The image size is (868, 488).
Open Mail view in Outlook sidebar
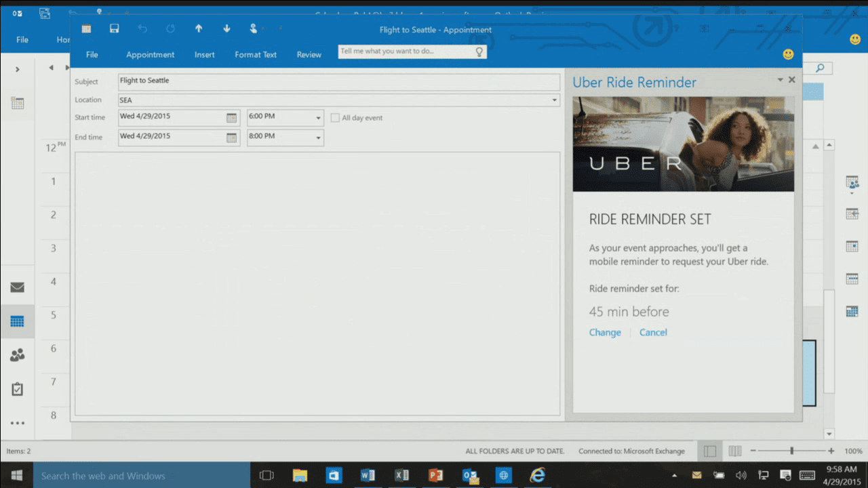18,287
